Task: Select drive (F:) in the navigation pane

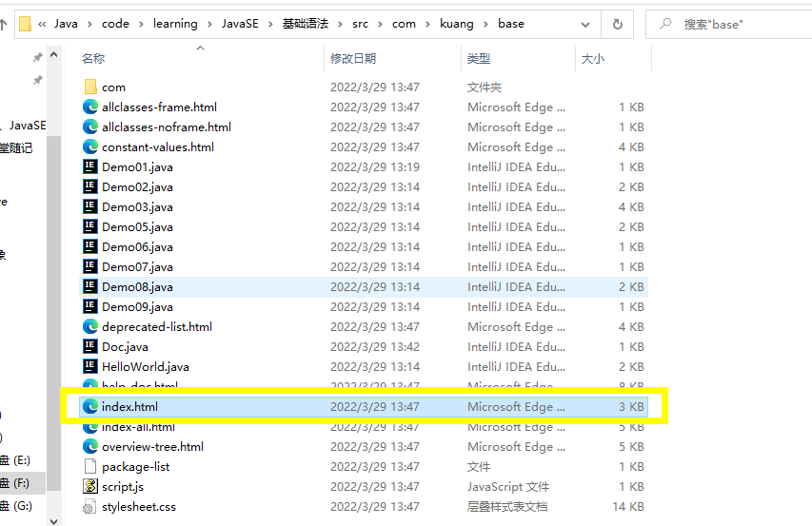Action: tap(15, 483)
